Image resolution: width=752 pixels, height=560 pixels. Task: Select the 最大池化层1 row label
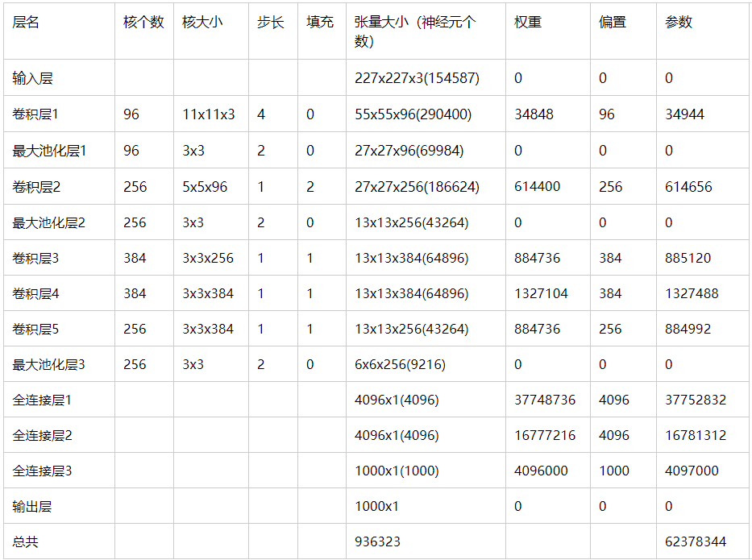pos(49,151)
